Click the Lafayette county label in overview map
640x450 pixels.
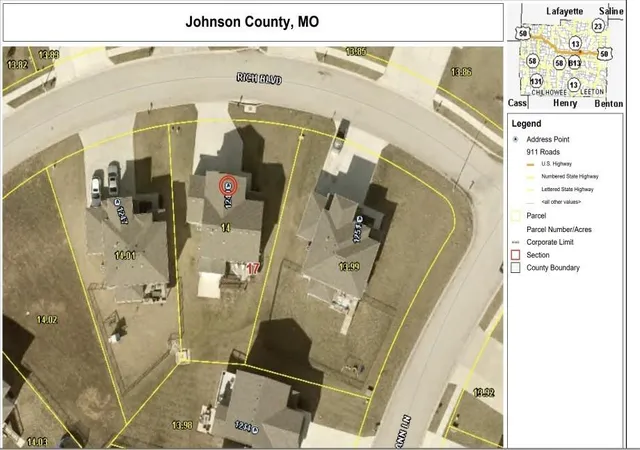pos(565,11)
